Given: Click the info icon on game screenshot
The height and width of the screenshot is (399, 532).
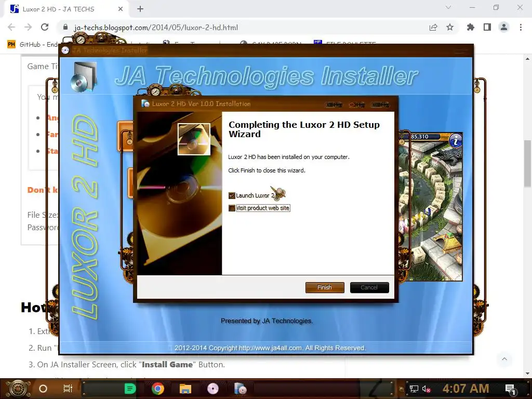Looking at the screenshot, I should [x=455, y=140].
